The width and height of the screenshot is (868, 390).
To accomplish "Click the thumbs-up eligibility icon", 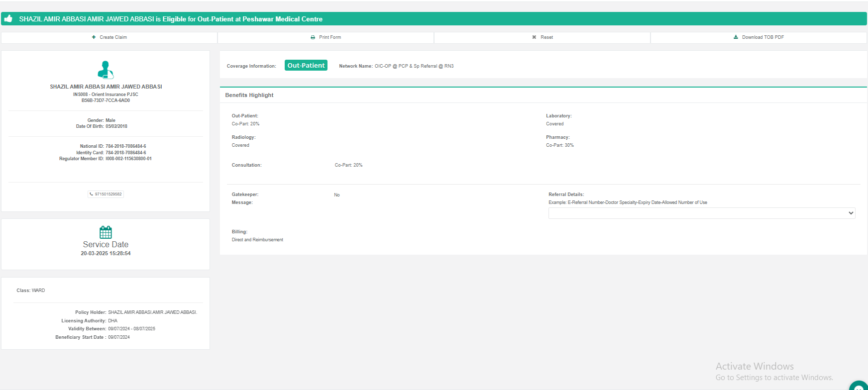I will click(x=8, y=19).
